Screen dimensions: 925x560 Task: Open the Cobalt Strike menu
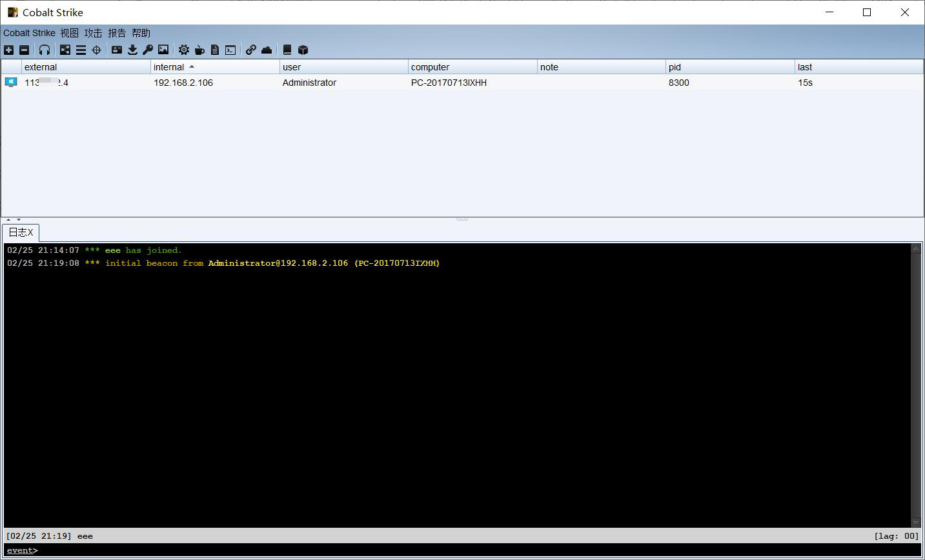pyautogui.click(x=29, y=33)
